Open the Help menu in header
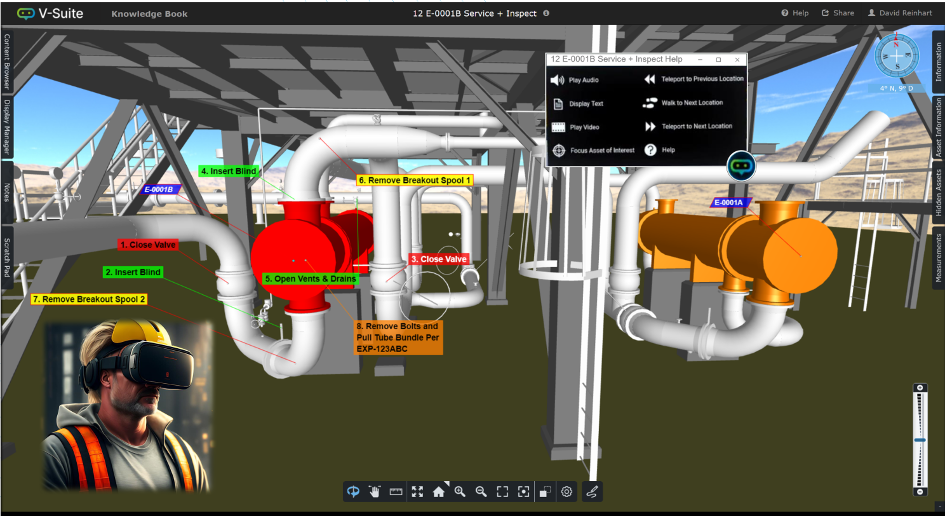The height and width of the screenshot is (516, 946). 795,13
